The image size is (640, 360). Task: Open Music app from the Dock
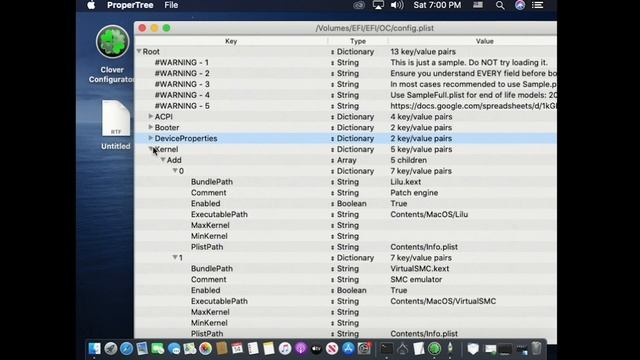click(285, 349)
